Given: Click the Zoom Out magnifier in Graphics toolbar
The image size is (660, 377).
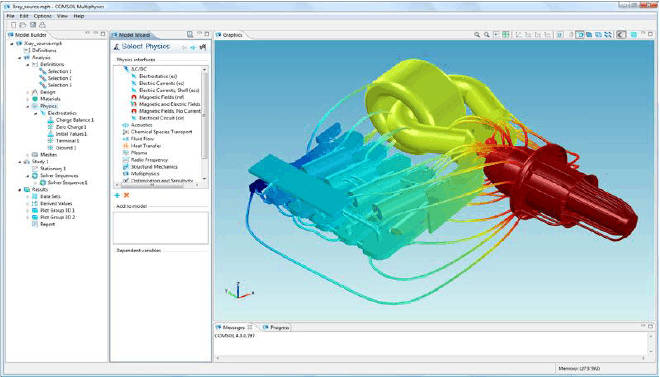Looking at the screenshot, I should 487,35.
